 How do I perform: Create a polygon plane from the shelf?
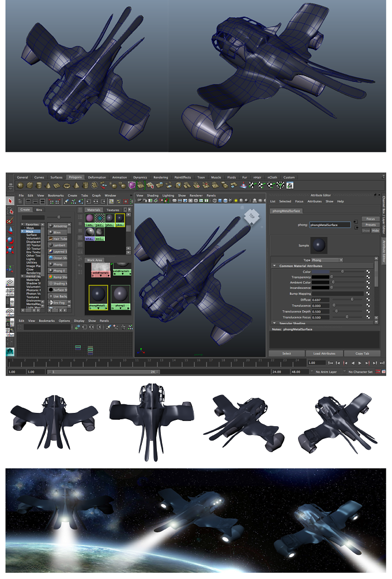point(57,185)
